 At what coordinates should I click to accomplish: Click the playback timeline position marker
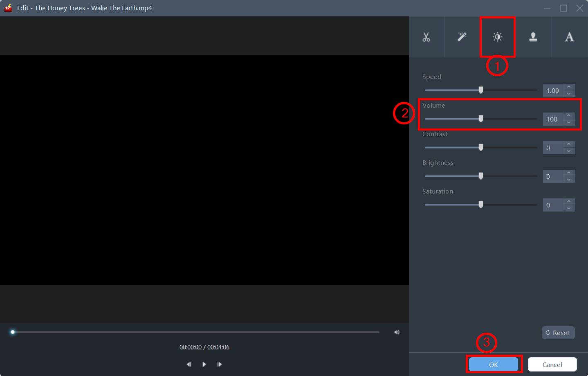coord(13,332)
